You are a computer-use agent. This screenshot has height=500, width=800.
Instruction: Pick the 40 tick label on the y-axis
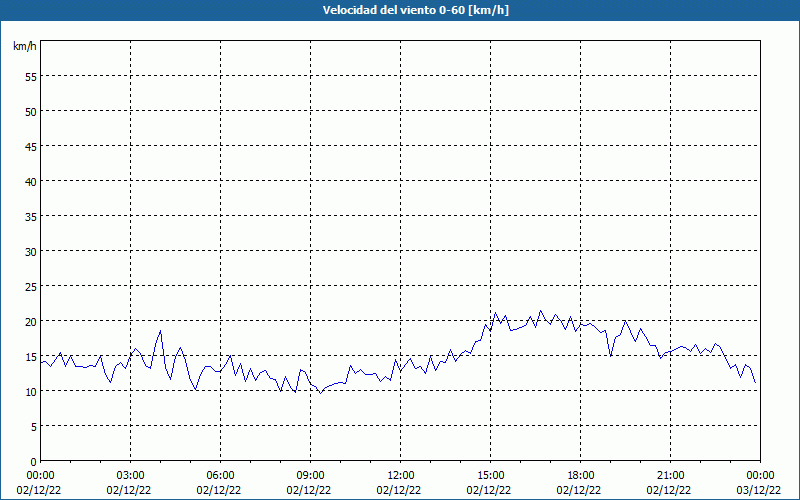[30, 181]
